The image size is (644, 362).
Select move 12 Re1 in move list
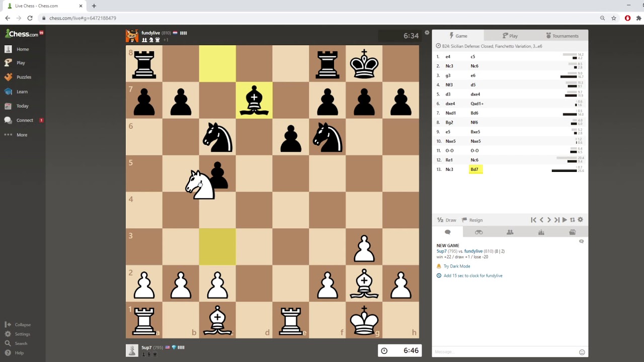449,160
